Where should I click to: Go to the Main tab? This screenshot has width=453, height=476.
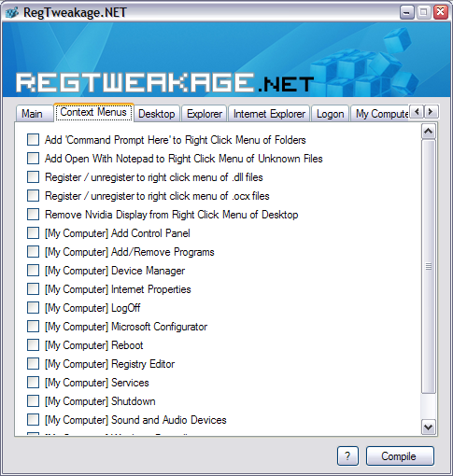coord(32,114)
